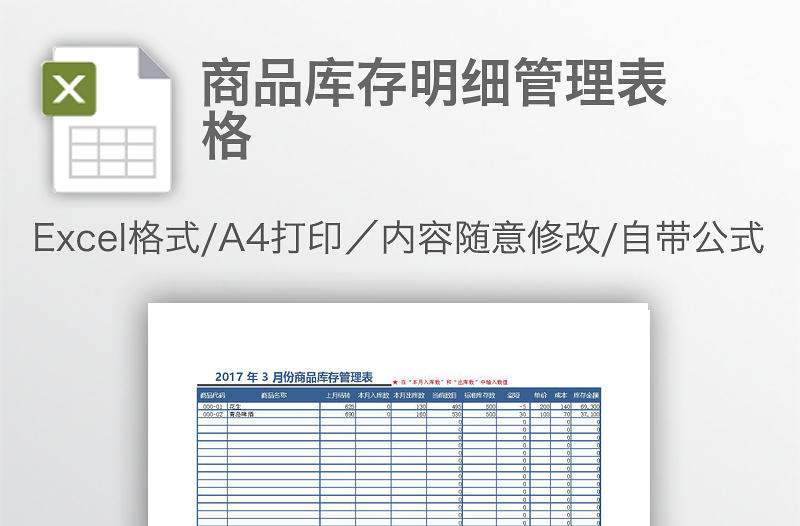The width and height of the screenshot is (800, 526).
Task: Click inventory amount 69,300 cell
Action: pos(586,407)
